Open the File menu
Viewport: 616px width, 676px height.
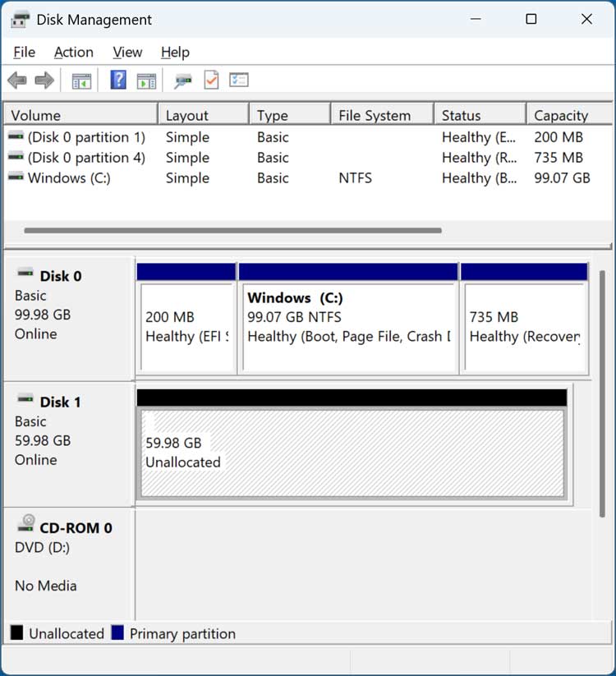pyautogui.click(x=24, y=53)
